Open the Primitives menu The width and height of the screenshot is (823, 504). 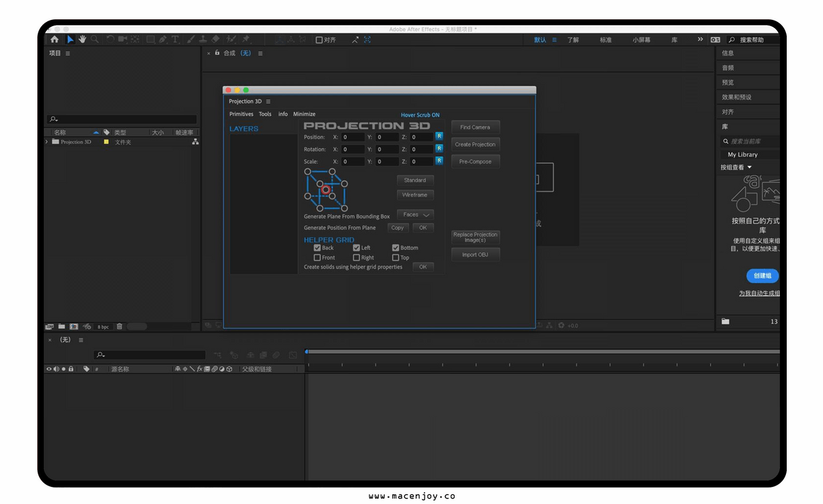click(241, 115)
